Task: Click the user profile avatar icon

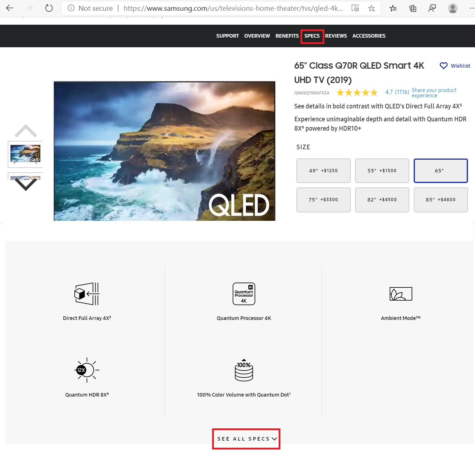Action: coord(452,8)
